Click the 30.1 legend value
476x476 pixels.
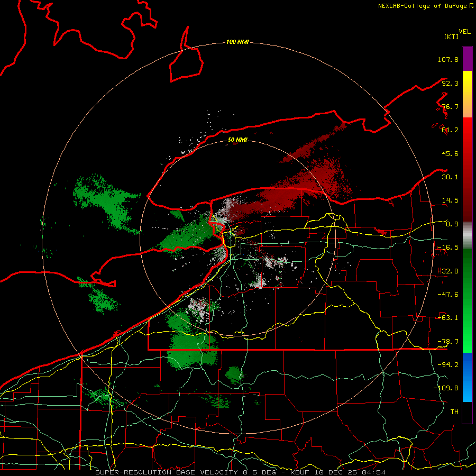tap(450, 177)
